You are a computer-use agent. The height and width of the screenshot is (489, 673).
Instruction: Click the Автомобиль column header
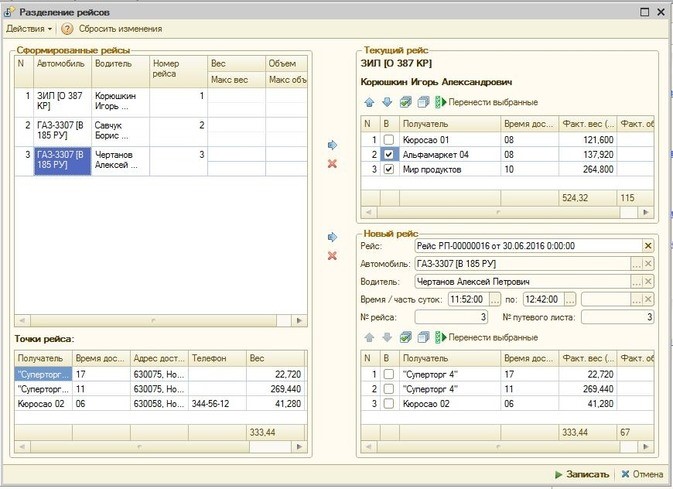[x=62, y=71]
